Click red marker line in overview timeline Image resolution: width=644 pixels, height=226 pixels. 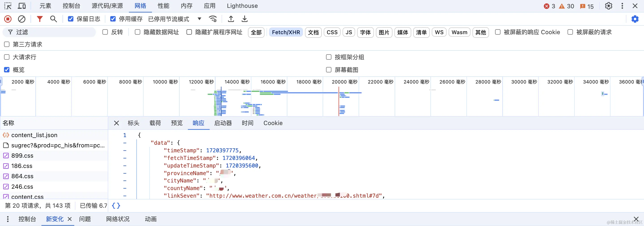tap(339, 101)
